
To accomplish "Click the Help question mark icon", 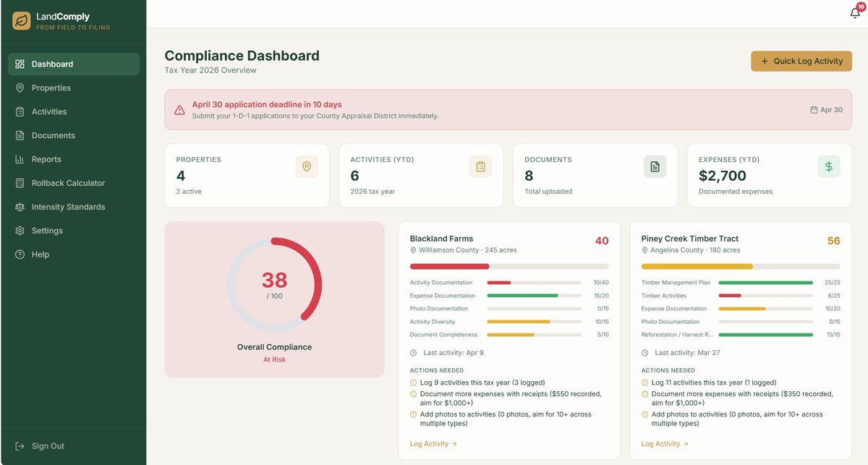I will [20, 255].
